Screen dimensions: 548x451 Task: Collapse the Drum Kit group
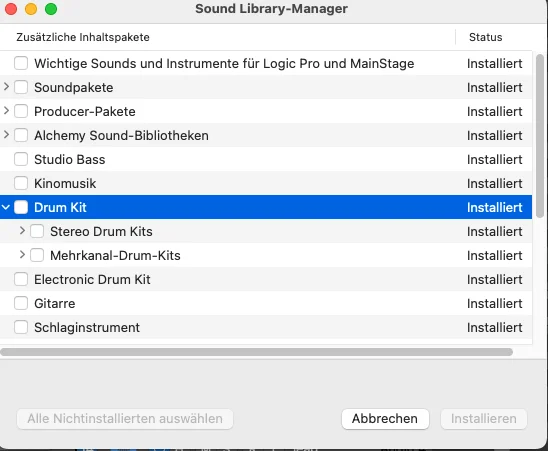pos(6,207)
